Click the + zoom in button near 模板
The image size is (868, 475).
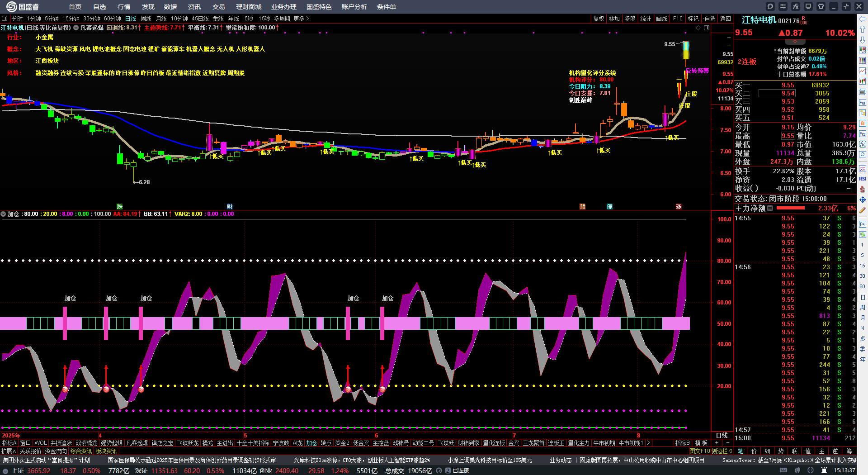pyautogui.click(x=717, y=443)
